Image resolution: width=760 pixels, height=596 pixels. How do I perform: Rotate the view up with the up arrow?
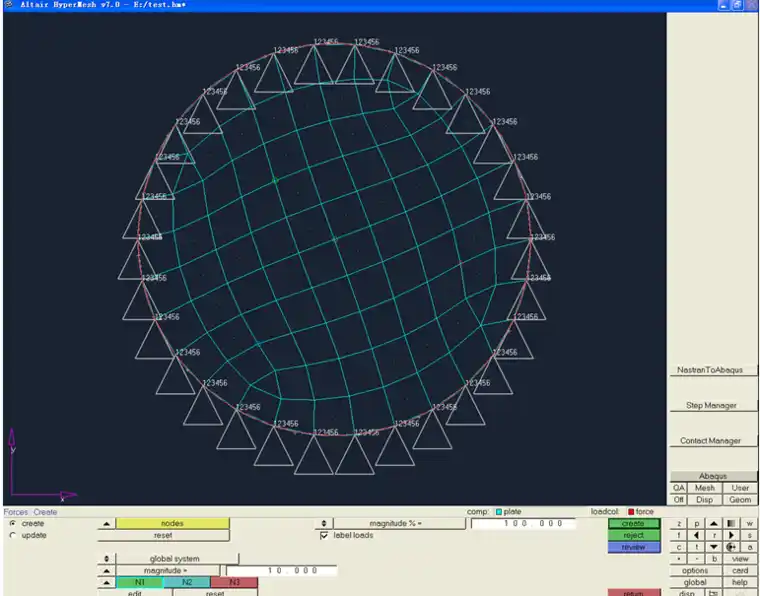point(714,524)
